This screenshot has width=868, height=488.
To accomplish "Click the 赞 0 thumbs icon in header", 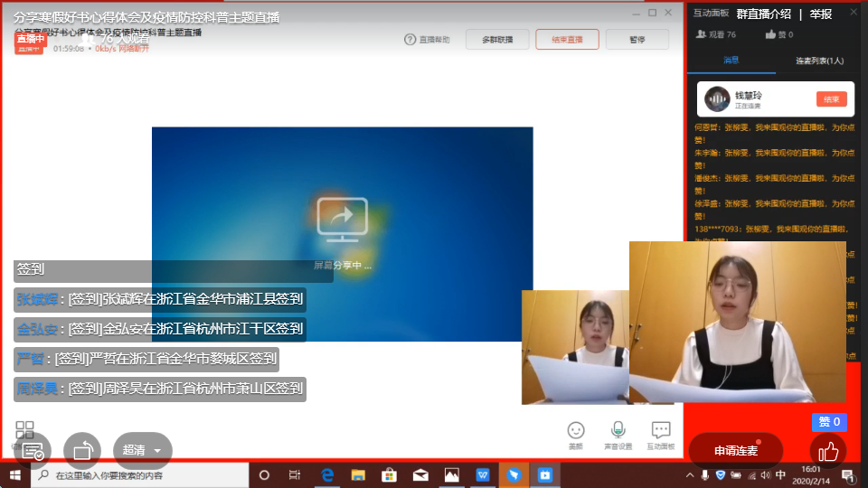I will click(770, 34).
